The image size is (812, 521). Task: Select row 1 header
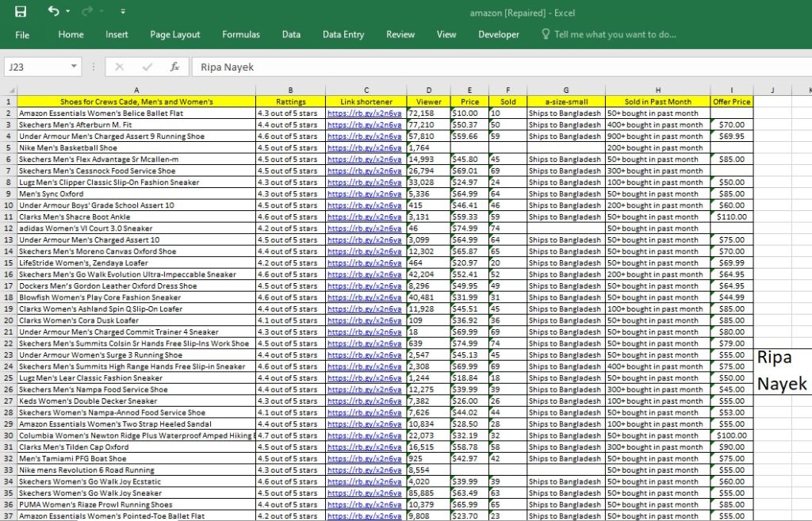pyautogui.click(x=9, y=102)
